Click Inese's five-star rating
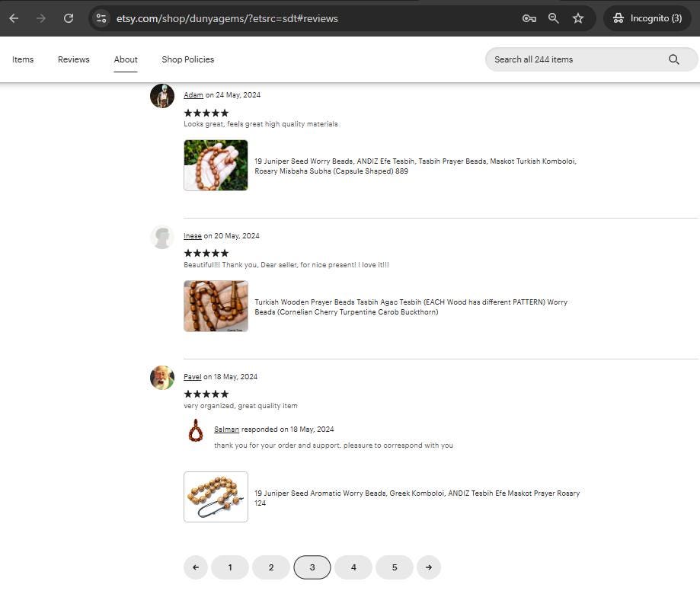Image resolution: width=700 pixels, height=610 pixels. coord(206,254)
